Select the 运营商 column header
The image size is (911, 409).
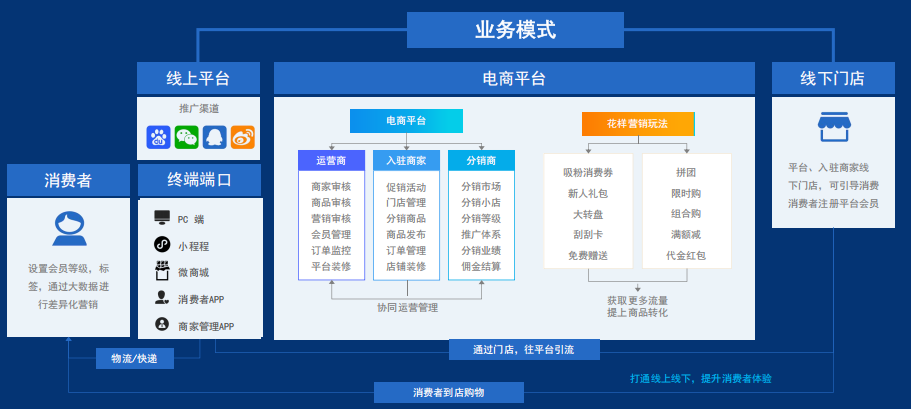coord(331,160)
